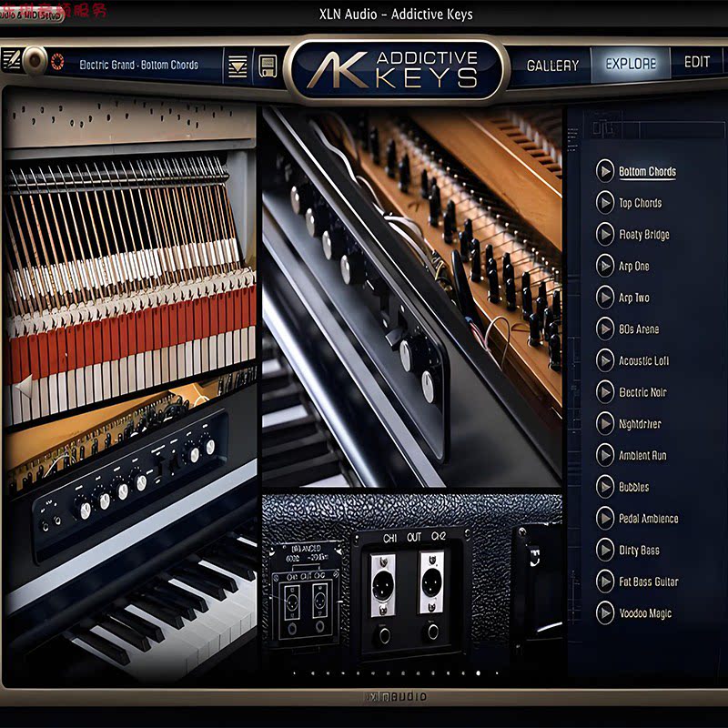Select the Electric Noir label
The width and height of the screenshot is (728, 728).
pos(642,392)
